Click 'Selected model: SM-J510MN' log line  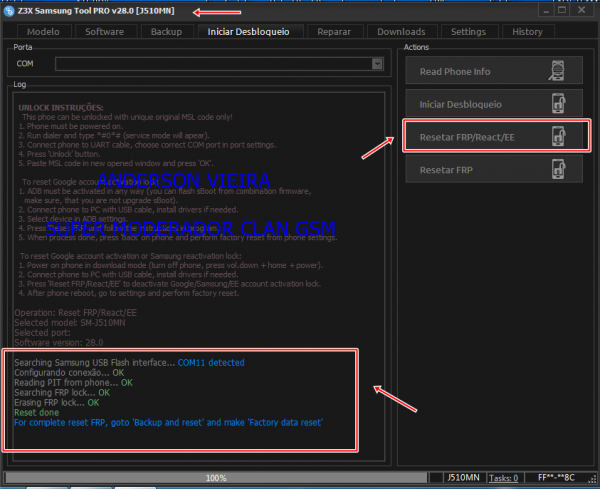tap(70, 323)
